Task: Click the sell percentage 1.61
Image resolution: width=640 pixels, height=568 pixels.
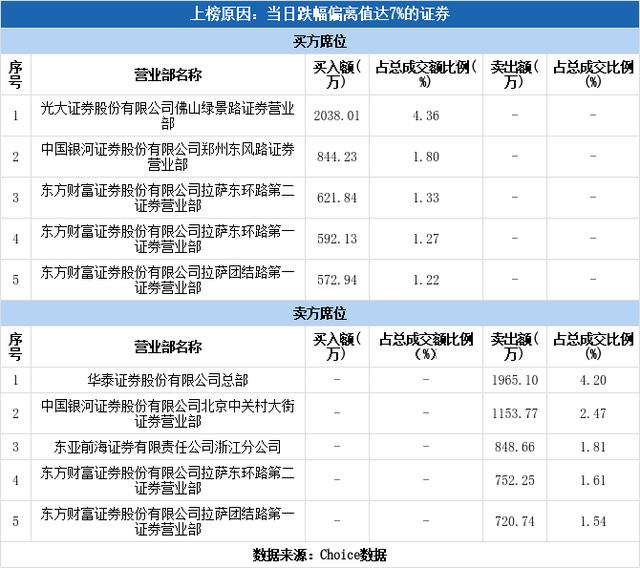Action: (593, 480)
